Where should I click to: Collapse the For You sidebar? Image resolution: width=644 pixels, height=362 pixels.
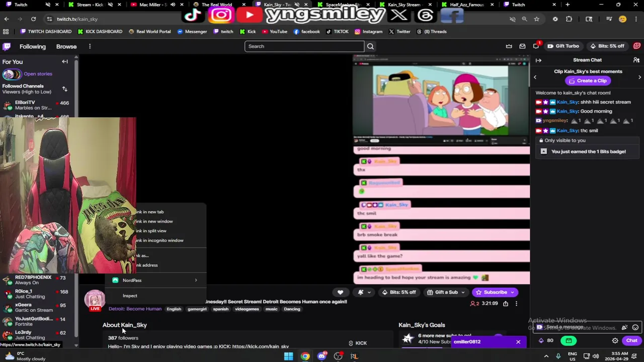pyautogui.click(x=65, y=62)
